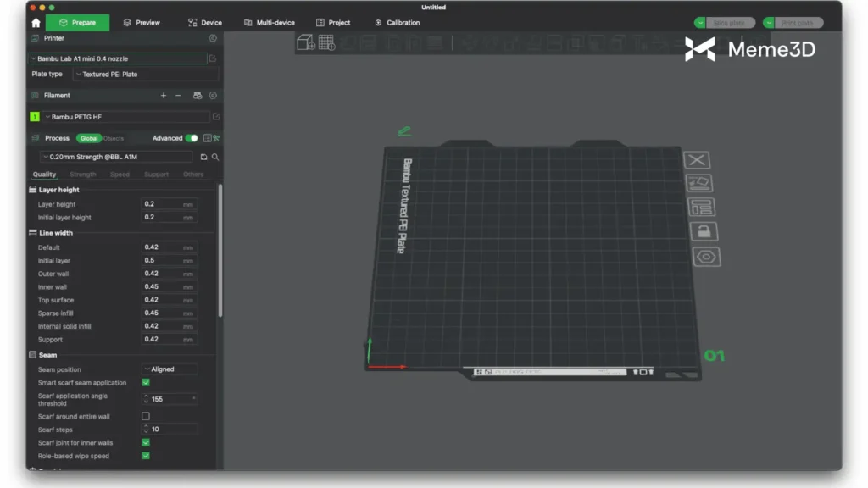Add a filament with the plus icon

(164, 96)
